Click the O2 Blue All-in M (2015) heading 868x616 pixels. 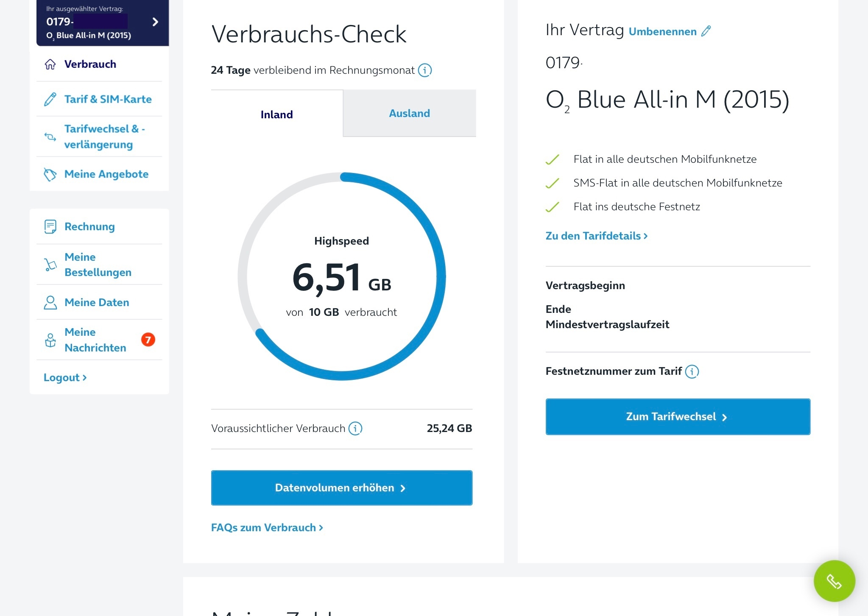667,100
